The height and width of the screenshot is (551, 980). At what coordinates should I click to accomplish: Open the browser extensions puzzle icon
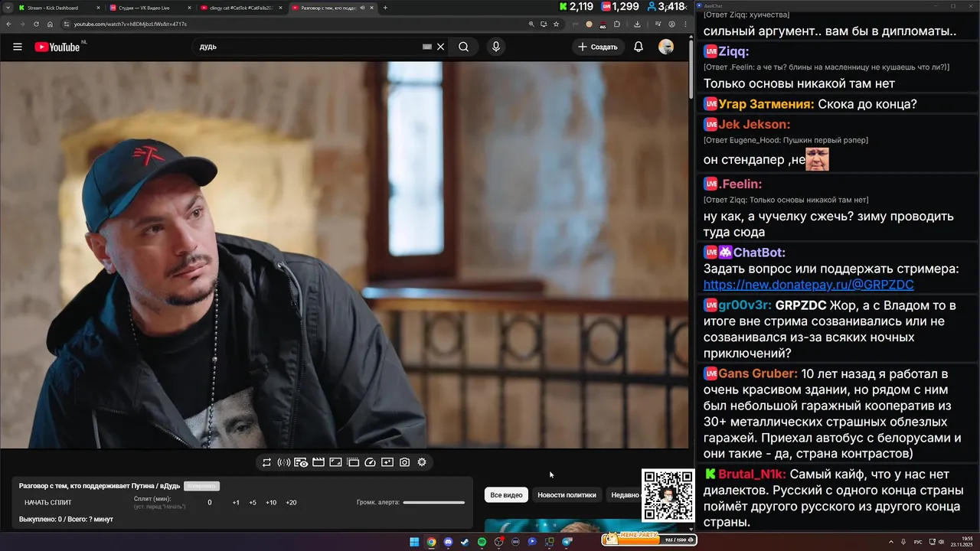(x=617, y=24)
